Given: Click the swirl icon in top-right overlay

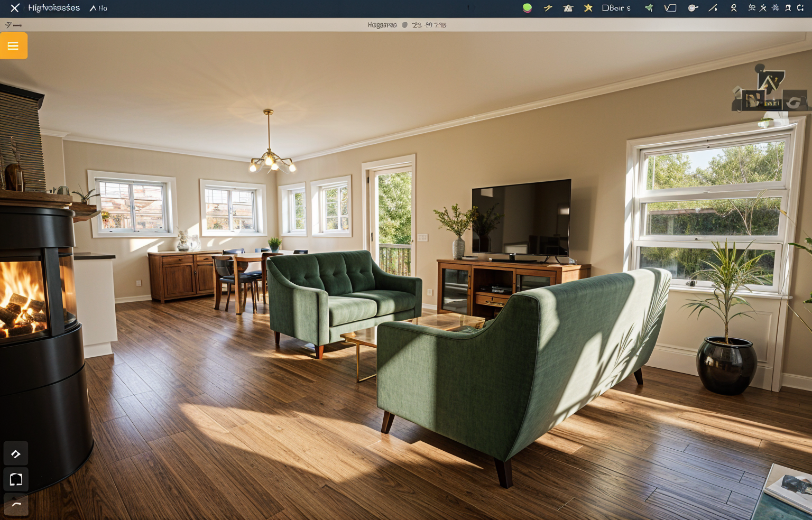Looking at the screenshot, I should tap(793, 101).
